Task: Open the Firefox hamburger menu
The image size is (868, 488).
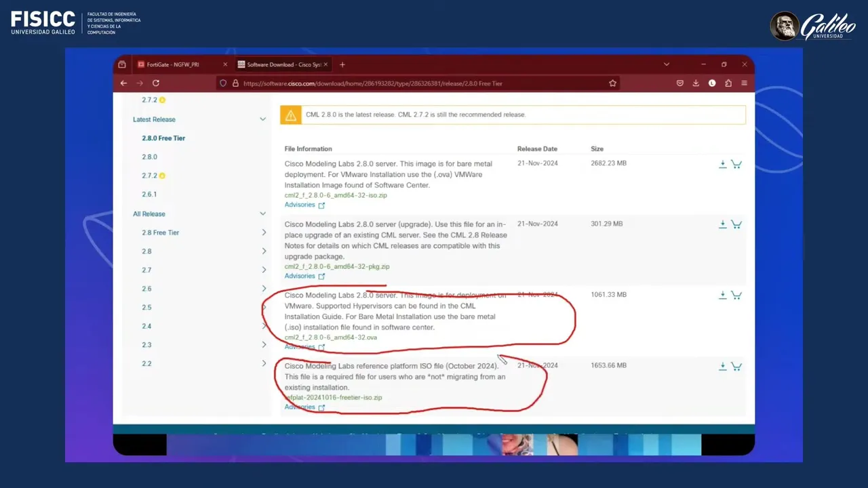Action: pyautogui.click(x=744, y=83)
